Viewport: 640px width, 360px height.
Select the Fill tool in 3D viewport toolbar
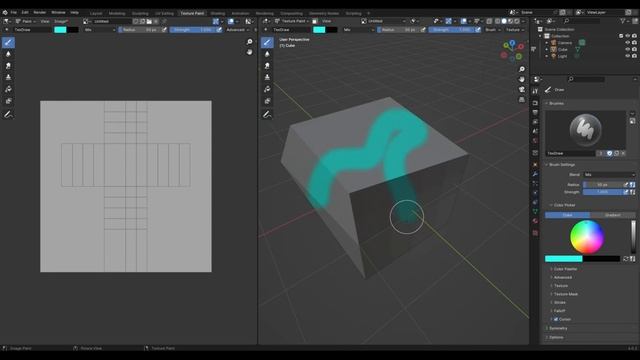tap(267, 89)
